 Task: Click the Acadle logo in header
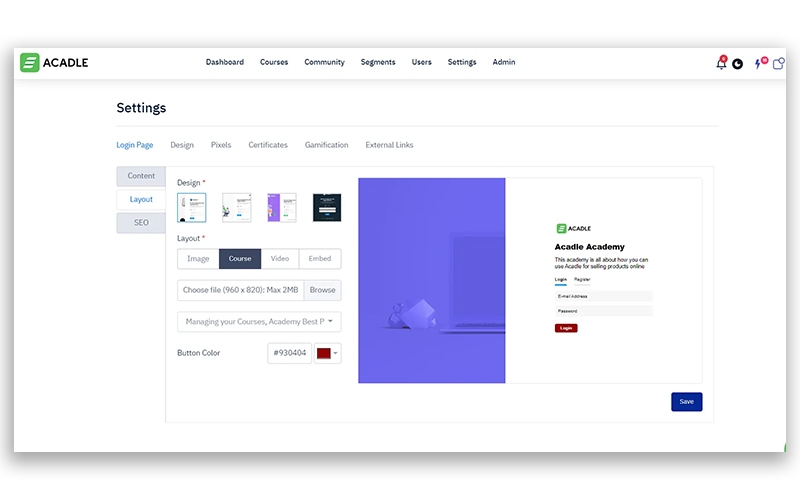point(54,63)
